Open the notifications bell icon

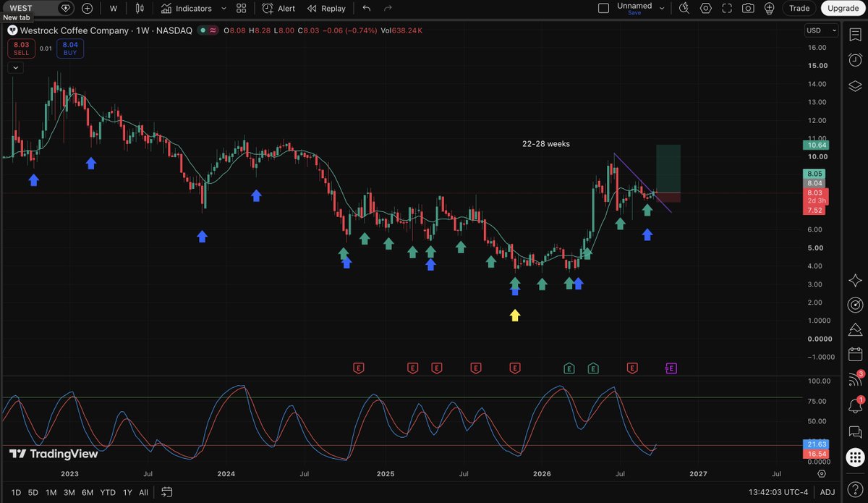[x=854, y=405]
